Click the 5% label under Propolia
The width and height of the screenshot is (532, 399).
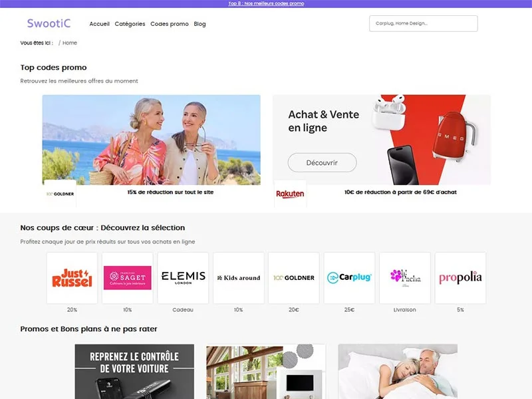click(x=460, y=310)
